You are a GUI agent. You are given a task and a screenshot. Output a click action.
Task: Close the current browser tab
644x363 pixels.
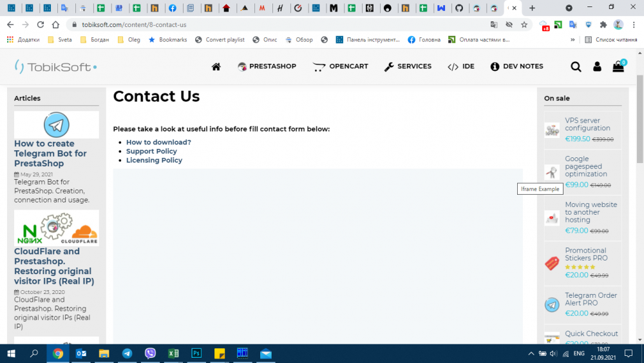pos(514,8)
